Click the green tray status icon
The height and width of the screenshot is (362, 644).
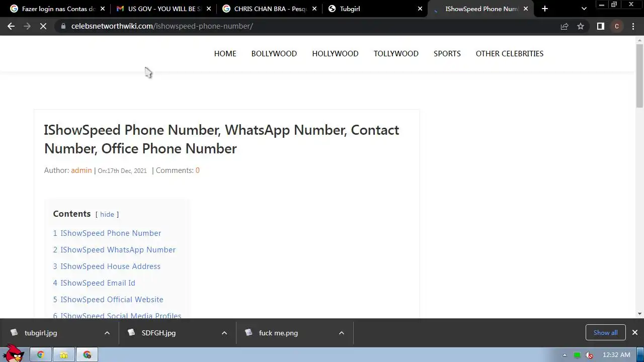pos(577,355)
